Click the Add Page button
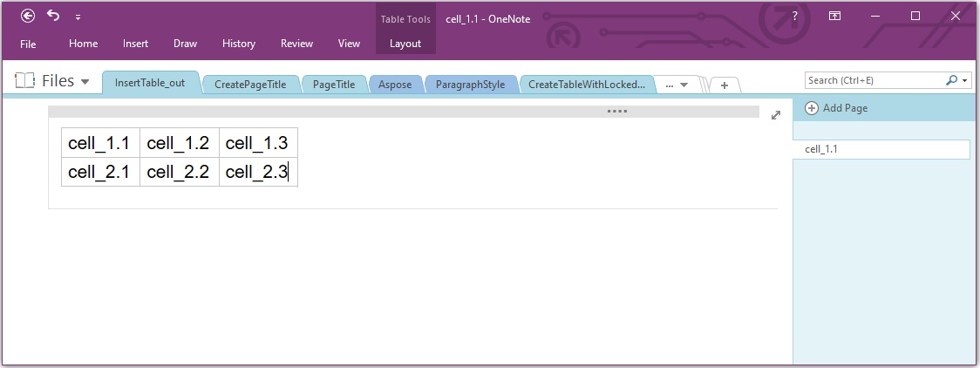 point(836,108)
